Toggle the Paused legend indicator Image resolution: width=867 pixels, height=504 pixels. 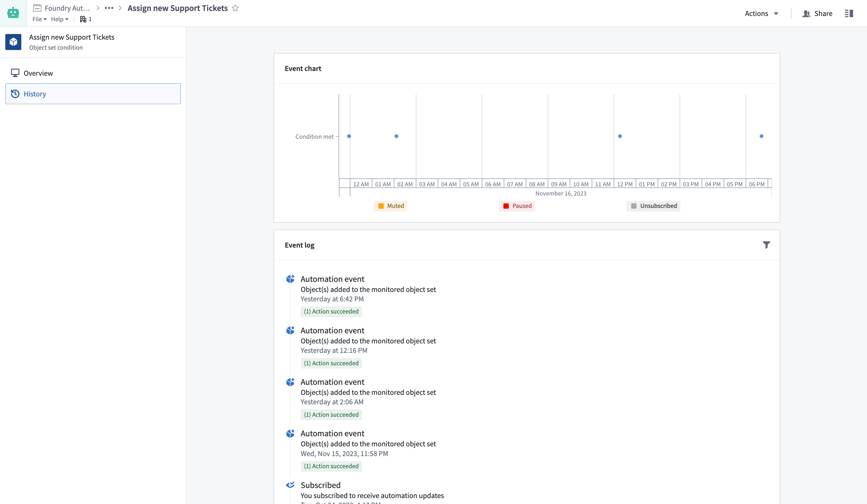tap(517, 206)
